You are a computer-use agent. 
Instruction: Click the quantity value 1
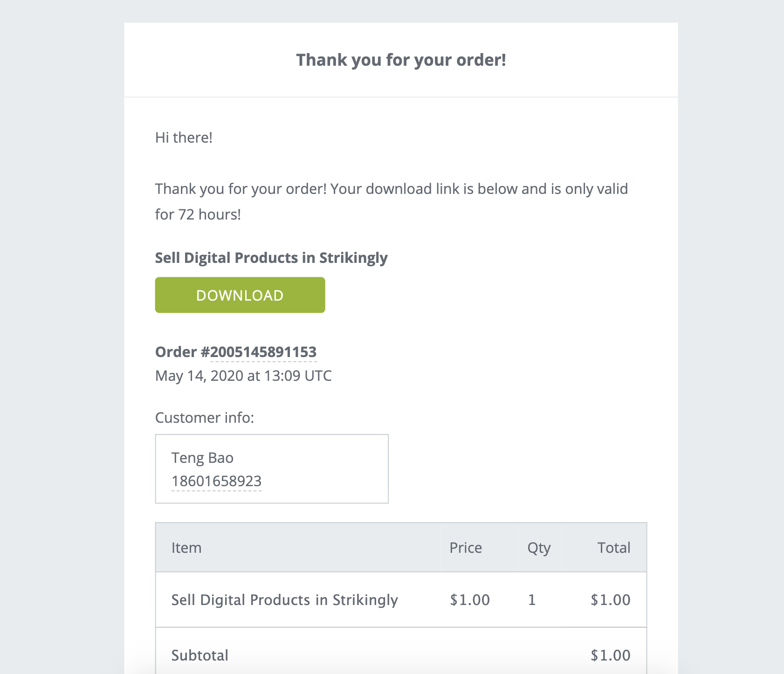[532, 600]
